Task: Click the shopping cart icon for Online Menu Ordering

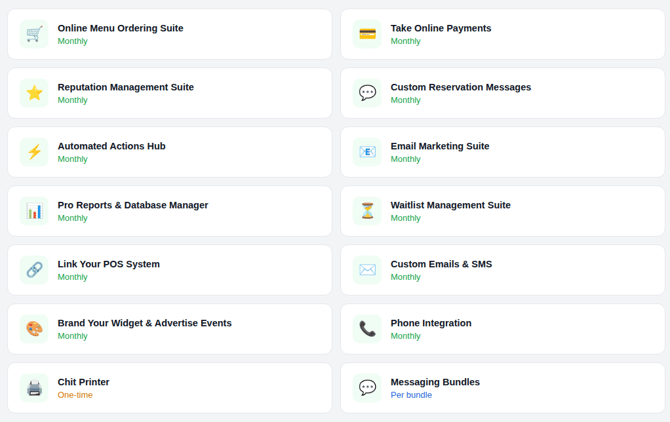Action: point(34,34)
